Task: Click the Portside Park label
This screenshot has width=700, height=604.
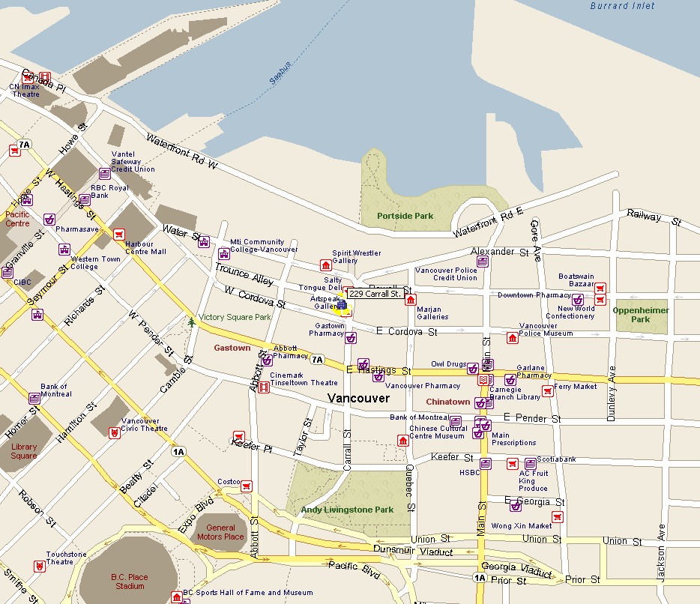Action: 405,216
